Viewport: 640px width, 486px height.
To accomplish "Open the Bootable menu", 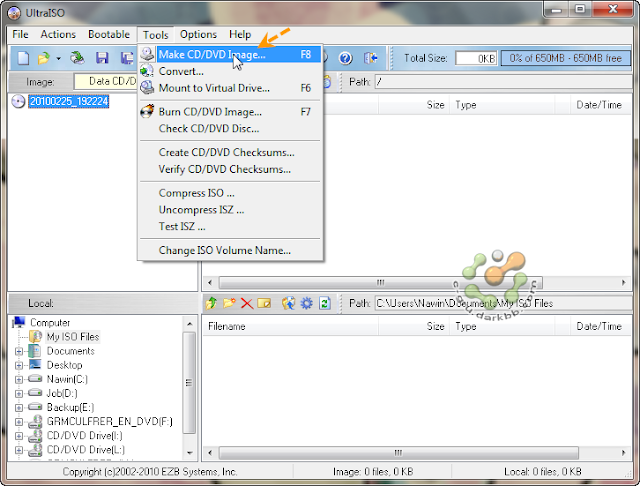I will tap(109, 34).
